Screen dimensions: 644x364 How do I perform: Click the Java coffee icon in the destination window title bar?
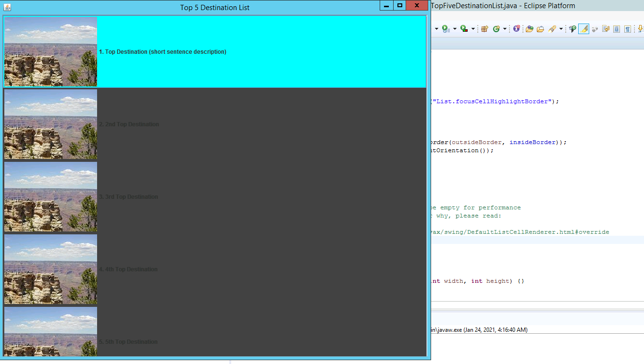click(x=7, y=7)
